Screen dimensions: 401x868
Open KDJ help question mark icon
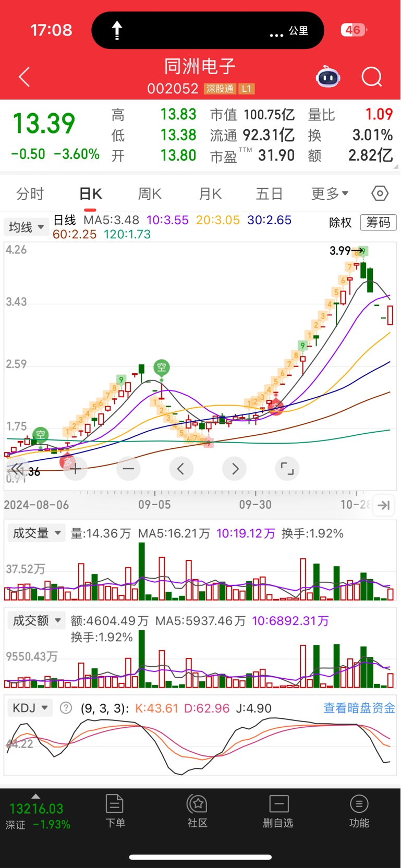(66, 708)
